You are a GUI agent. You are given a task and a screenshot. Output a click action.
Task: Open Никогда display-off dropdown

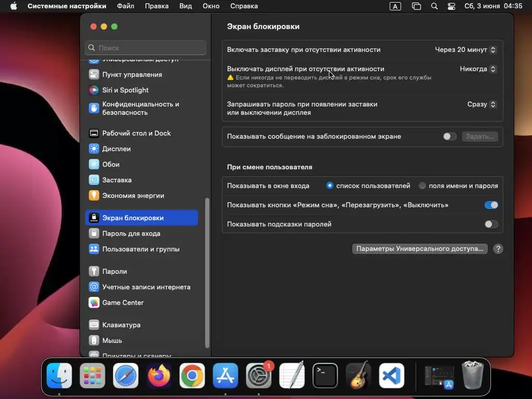[478, 69]
